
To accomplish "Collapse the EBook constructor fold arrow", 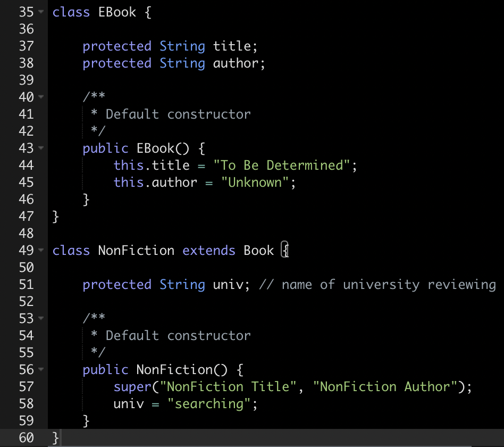I will (x=41, y=148).
